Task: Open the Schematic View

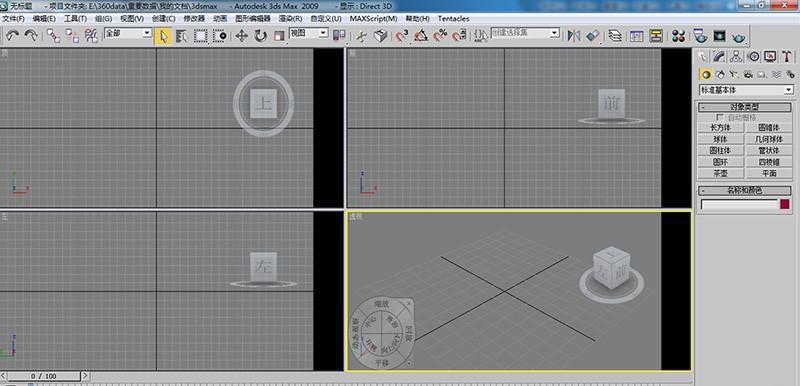Action: point(656,36)
